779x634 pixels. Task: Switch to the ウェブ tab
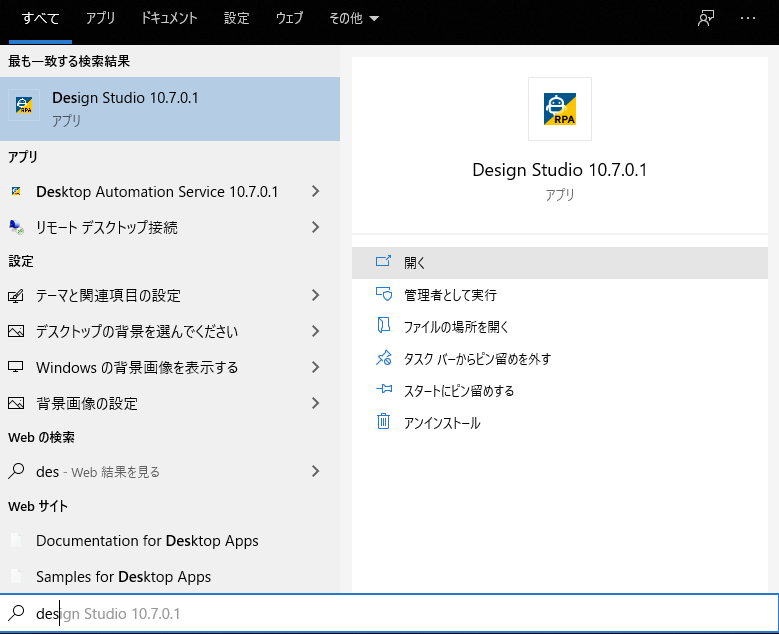tap(289, 18)
